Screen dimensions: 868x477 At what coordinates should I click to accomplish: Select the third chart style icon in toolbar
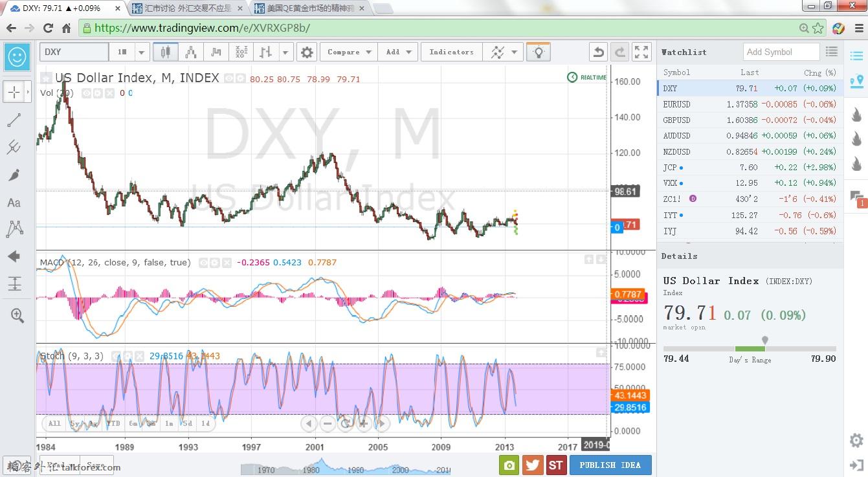click(216, 52)
